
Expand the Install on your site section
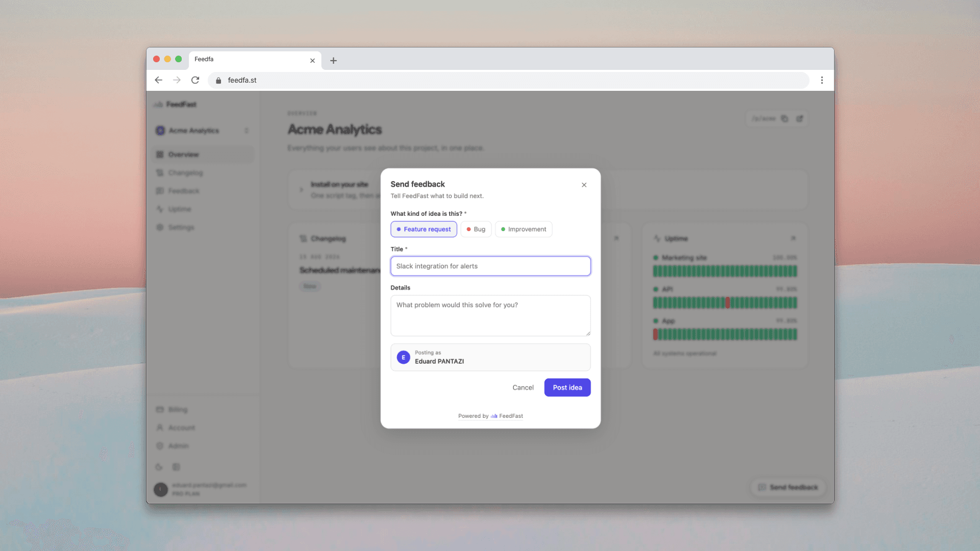tap(301, 190)
